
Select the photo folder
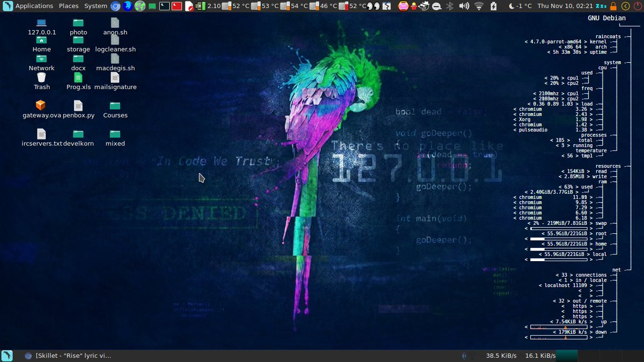pyautogui.click(x=78, y=27)
